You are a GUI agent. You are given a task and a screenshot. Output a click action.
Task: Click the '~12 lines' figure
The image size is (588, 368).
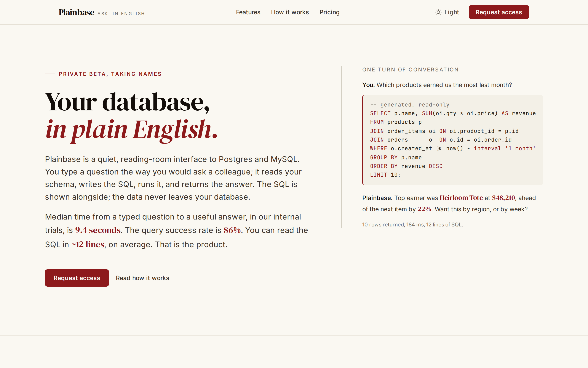(x=88, y=244)
